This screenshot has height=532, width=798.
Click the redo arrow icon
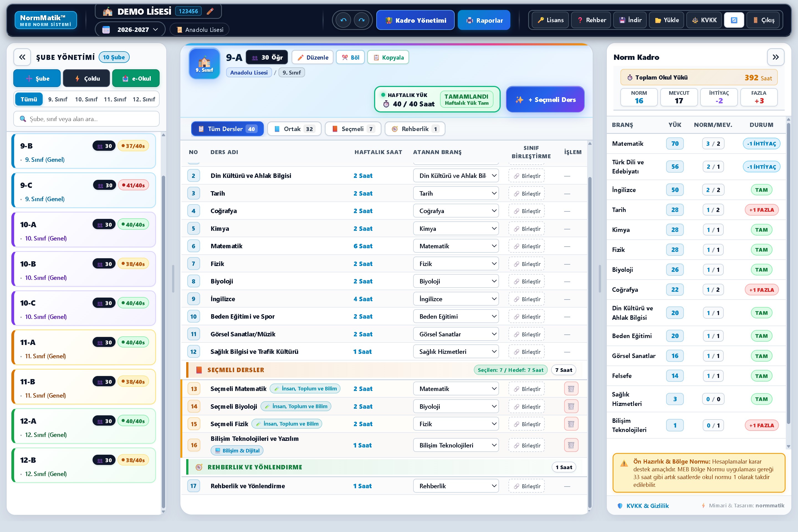point(362,20)
